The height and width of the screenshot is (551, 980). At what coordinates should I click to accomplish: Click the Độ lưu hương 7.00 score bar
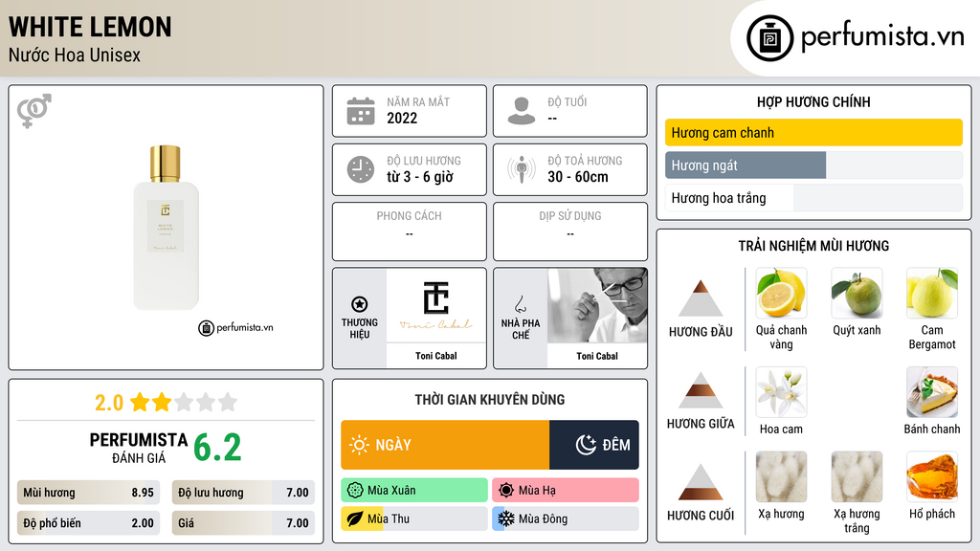[x=243, y=493]
